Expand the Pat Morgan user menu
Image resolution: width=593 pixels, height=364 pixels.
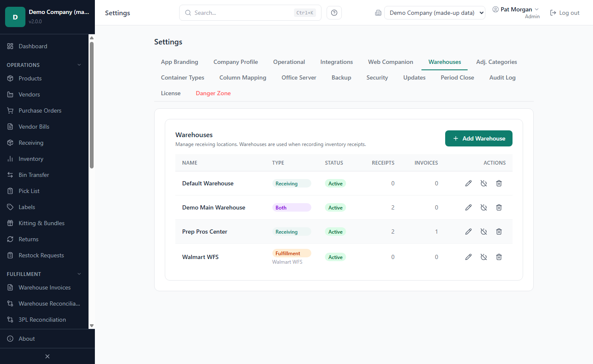[x=515, y=13]
